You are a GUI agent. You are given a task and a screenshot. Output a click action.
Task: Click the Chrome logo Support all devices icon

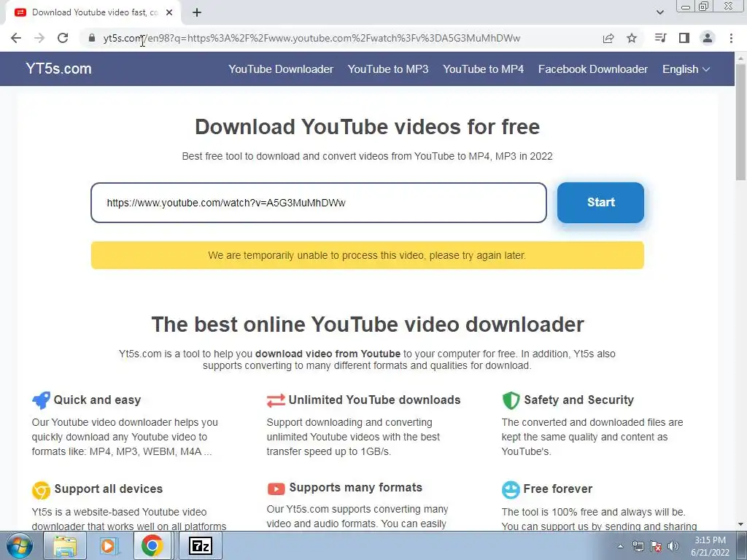41,490
